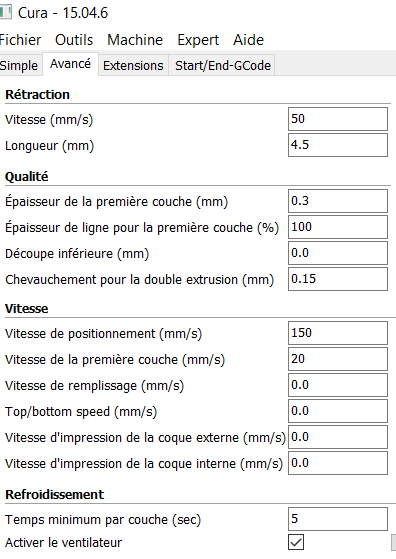Switch to the Extensions tab
Viewport: 396px width, 559px height.
[x=133, y=66]
